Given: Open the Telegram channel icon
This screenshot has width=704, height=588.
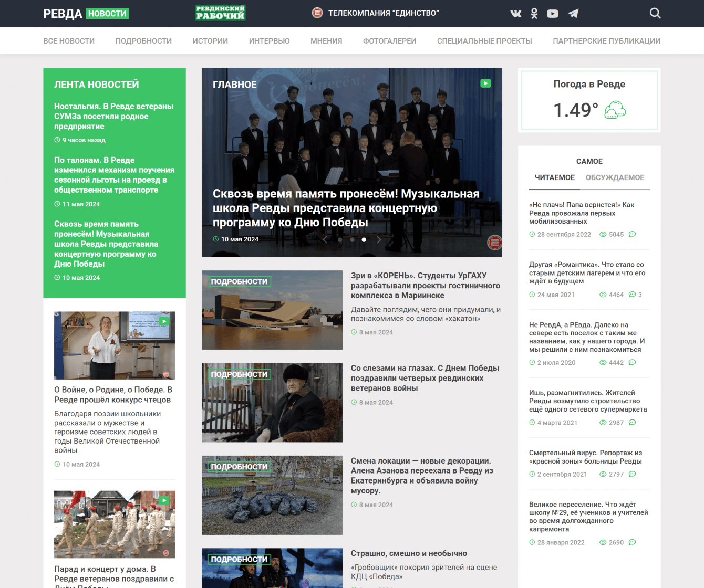Looking at the screenshot, I should point(573,14).
